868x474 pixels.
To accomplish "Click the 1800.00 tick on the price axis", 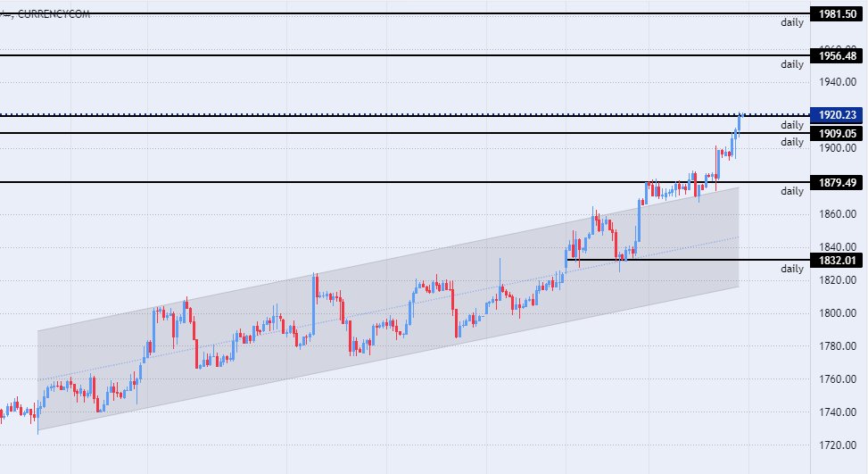I will [838, 313].
